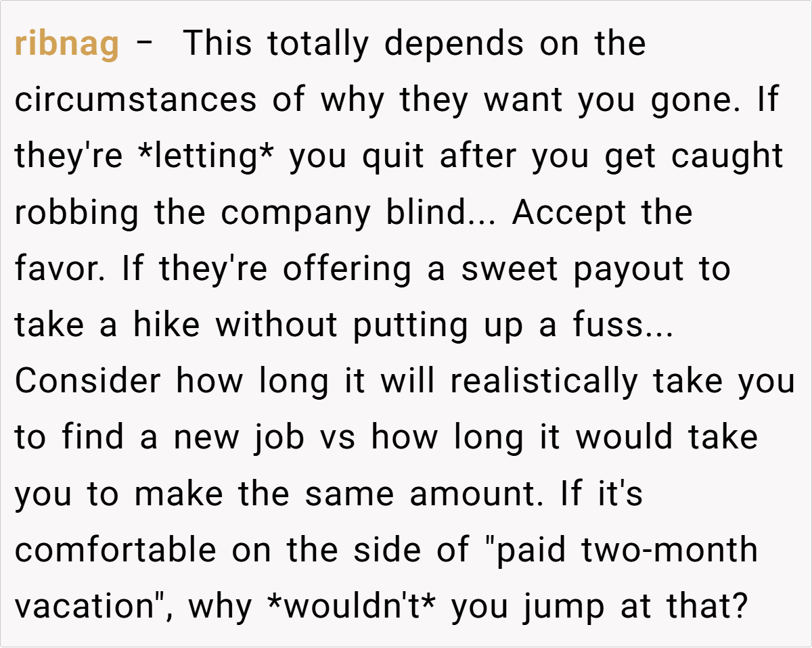The image size is (812, 648).
Task: Click the word "job" in the comment
Action: (279, 438)
